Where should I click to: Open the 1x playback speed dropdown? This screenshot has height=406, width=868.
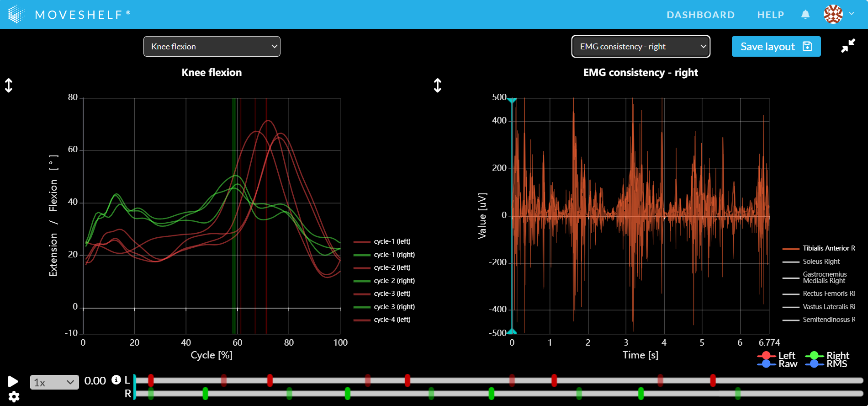(54, 382)
